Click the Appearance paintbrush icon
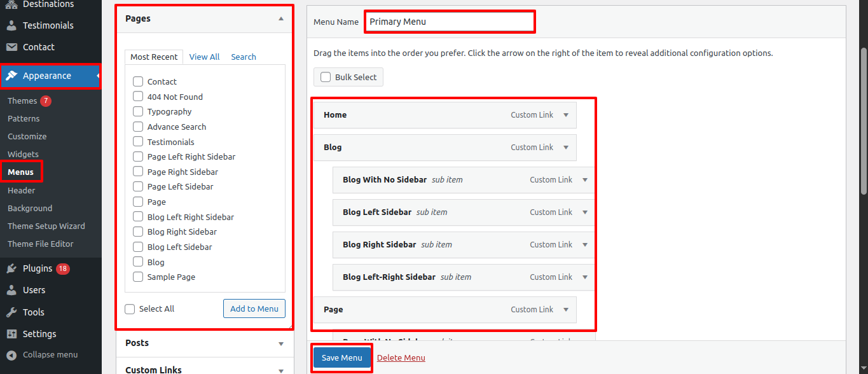868x374 pixels. (x=11, y=76)
